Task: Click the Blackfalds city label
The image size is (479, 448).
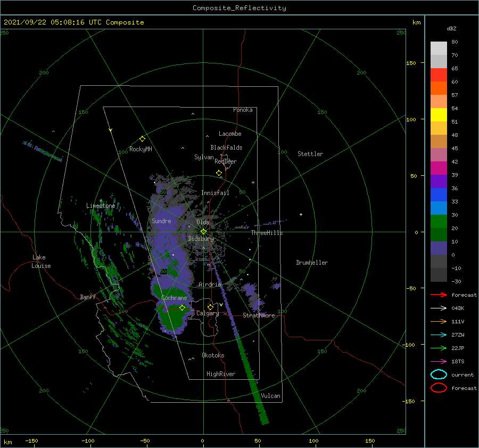Action: coord(226,148)
